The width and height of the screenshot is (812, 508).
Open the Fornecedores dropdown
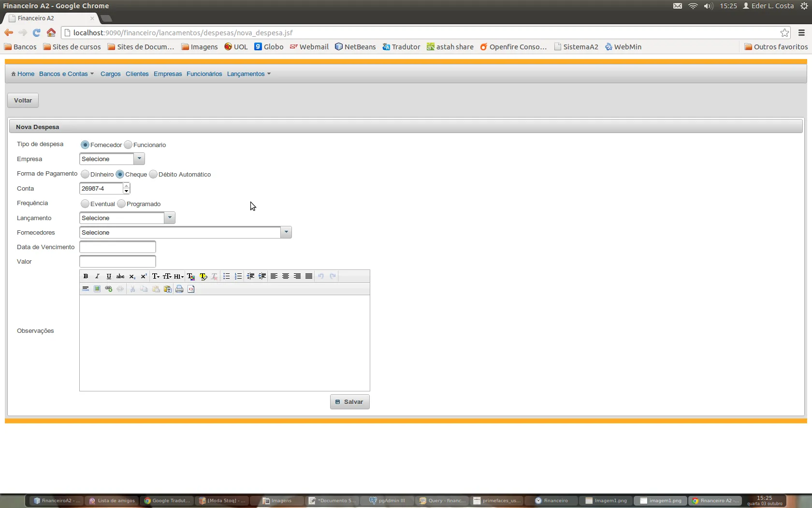tap(186, 232)
